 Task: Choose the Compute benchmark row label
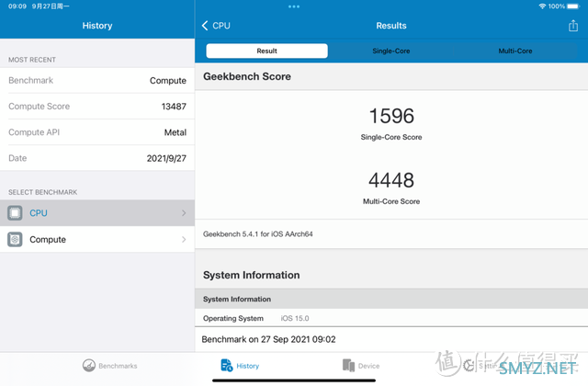(x=48, y=239)
